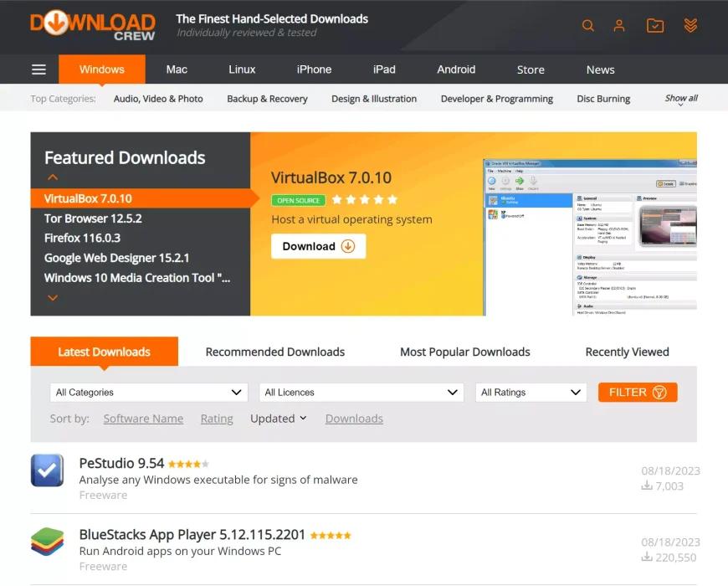Viewport: 728px width, 586px height.
Task: Switch to the Linux platform tab
Action: 242,69
